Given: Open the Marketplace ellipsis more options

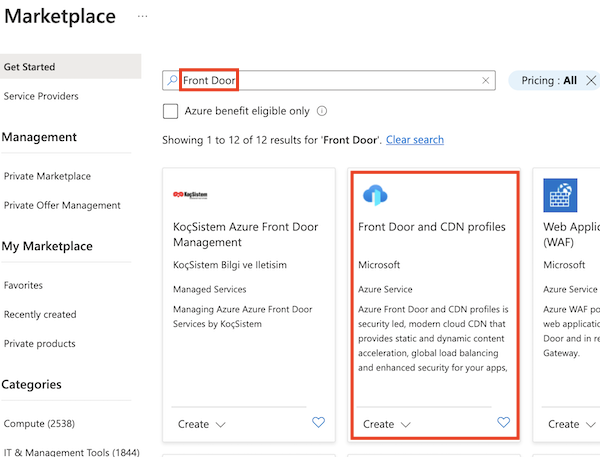Looking at the screenshot, I should 142,16.
